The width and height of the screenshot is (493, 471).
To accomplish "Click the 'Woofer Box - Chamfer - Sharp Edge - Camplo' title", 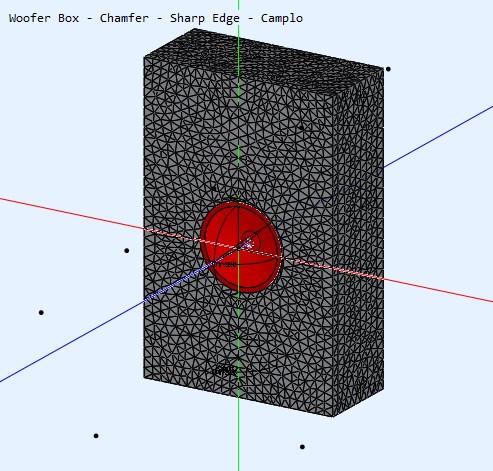I will coord(156,18).
